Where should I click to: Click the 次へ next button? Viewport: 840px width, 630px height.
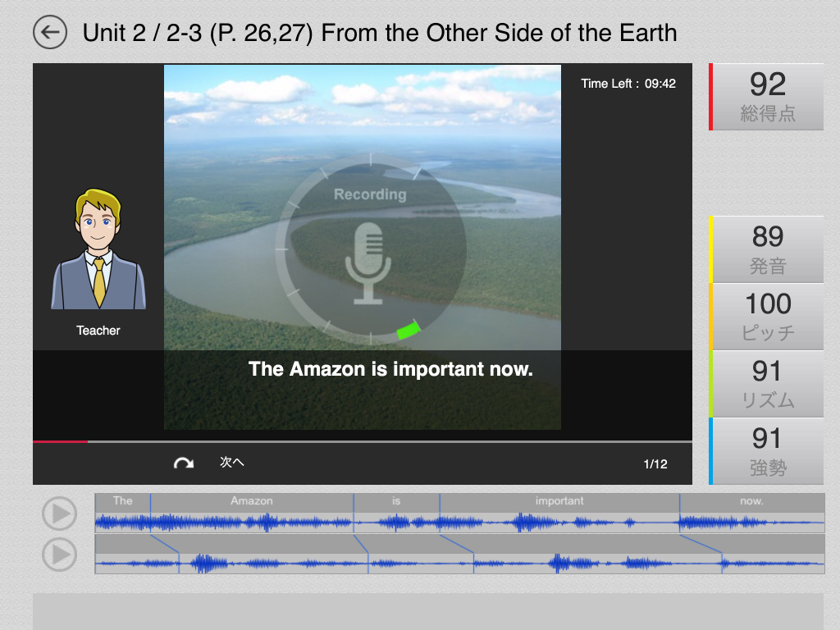click(232, 463)
